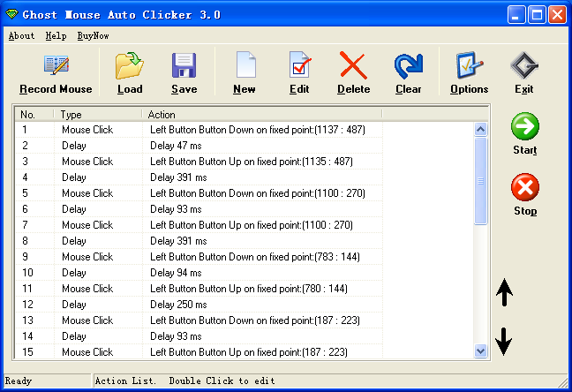This screenshot has height=392, width=572.
Task: Select row 1 Button Down (1137 : 487)
Action: point(199,130)
